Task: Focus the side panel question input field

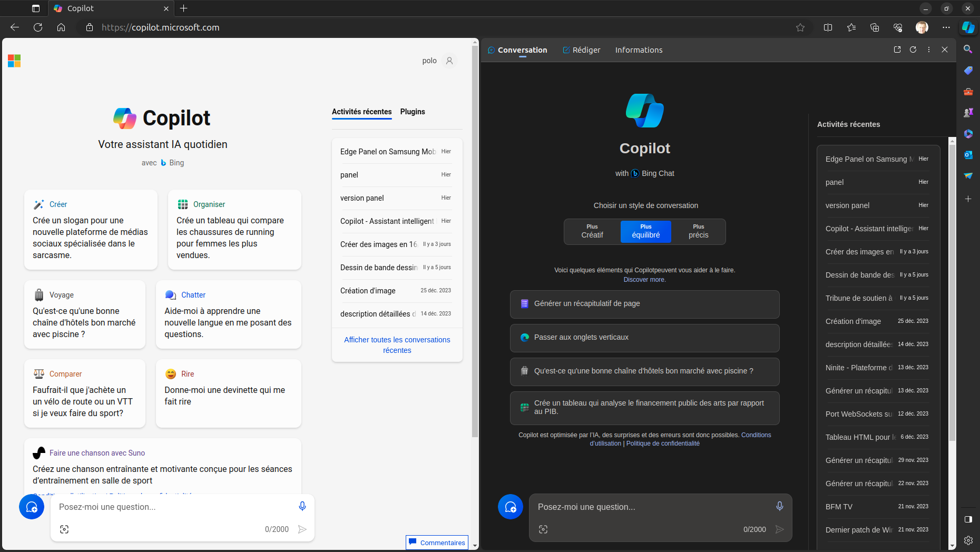Action: (x=651, y=507)
